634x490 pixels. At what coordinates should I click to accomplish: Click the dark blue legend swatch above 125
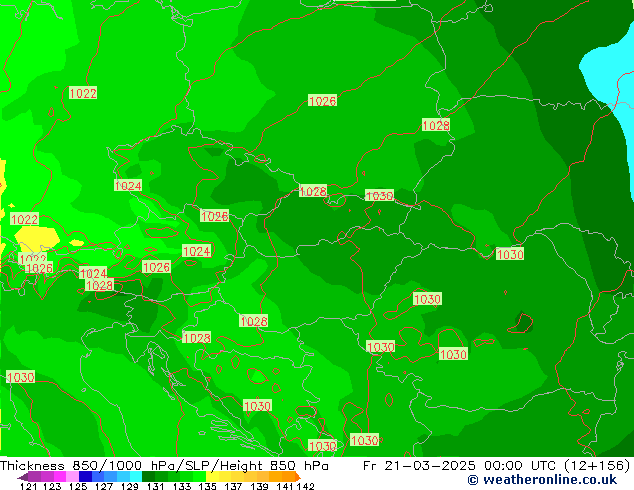click(85, 477)
